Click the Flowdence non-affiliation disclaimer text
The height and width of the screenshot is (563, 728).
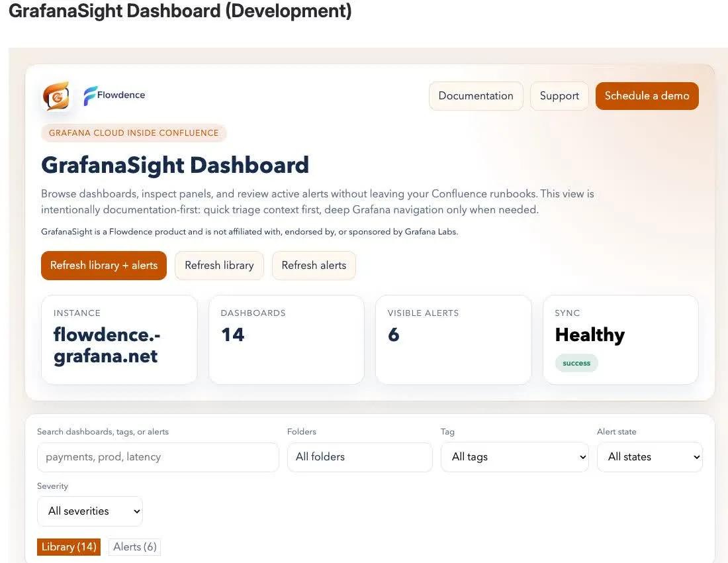(250, 232)
